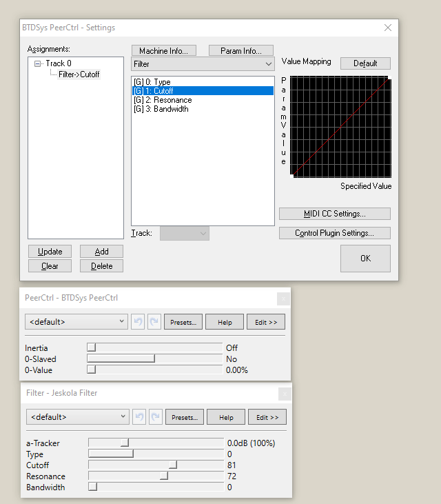This screenshot has width=441, height=504.
Task: Reset value mapping with Default button
Action: click(365, 63)
